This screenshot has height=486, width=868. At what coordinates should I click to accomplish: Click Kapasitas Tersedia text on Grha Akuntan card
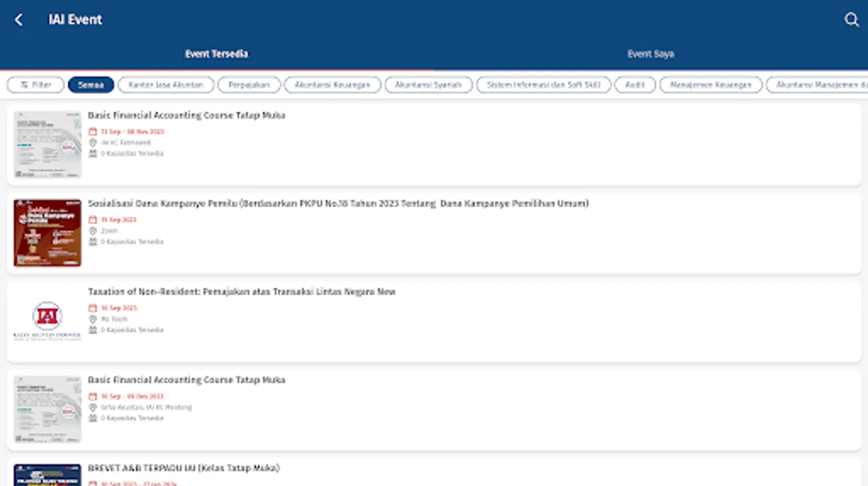132,418
